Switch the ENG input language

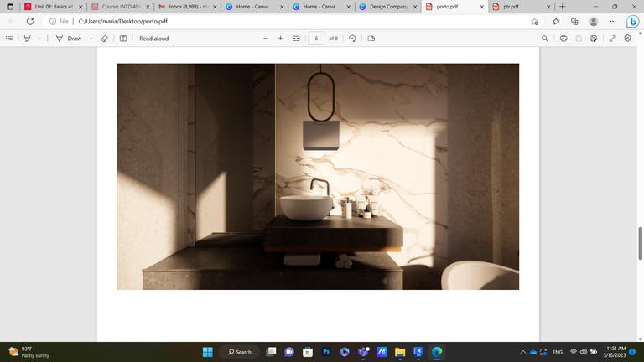point(558,352)
